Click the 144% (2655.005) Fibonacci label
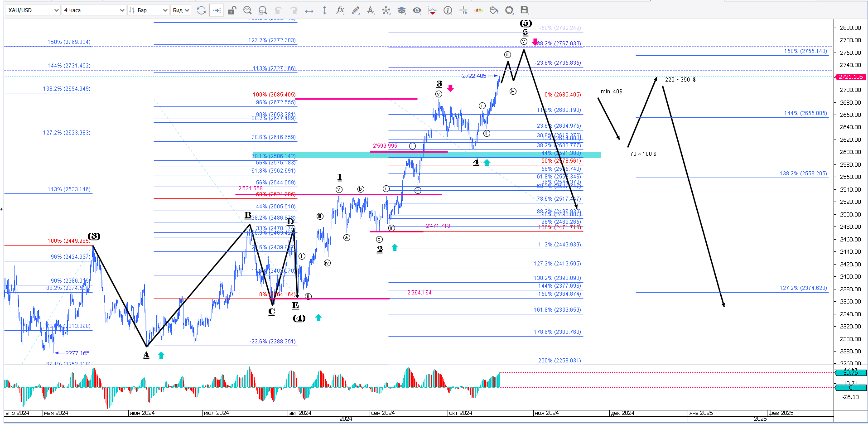Screen dimensions: 868x424 click(805, 113)
